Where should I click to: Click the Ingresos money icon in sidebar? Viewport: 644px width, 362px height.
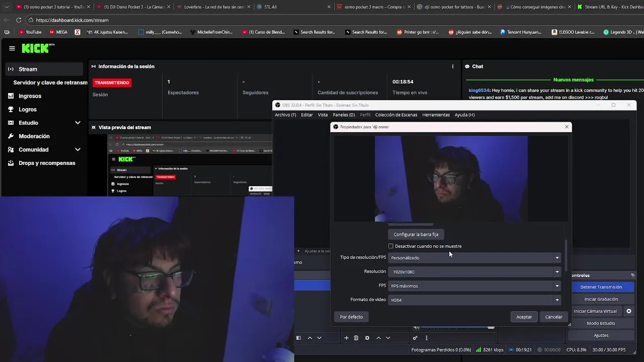(x=11, y=96)
